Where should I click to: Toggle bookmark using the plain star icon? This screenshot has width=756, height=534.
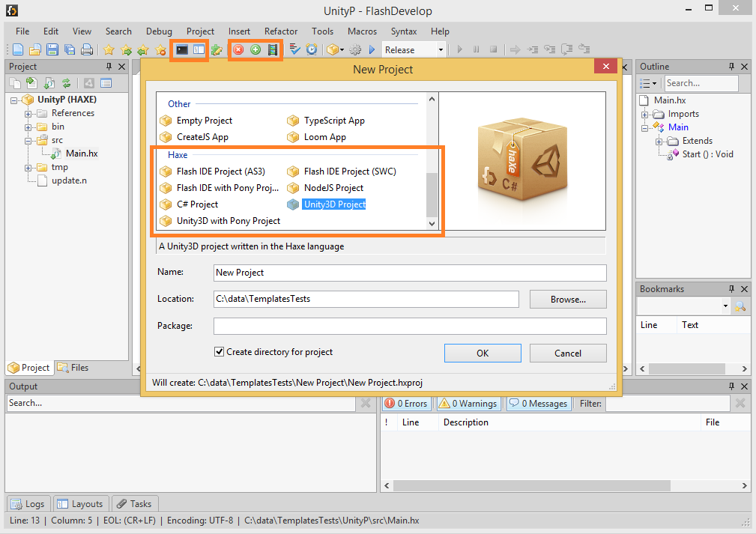pyautogui.click(x=109, y=49)
